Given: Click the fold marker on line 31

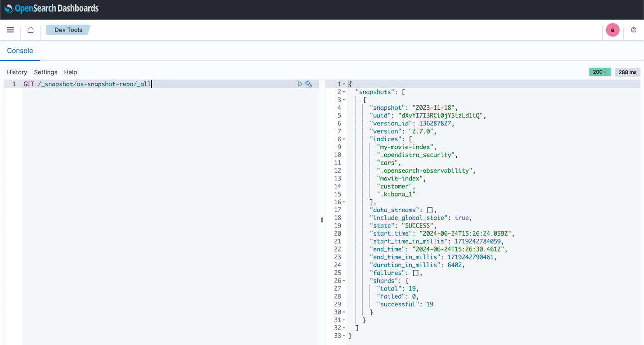Looking at the screenshot, I should click(344, 320).
